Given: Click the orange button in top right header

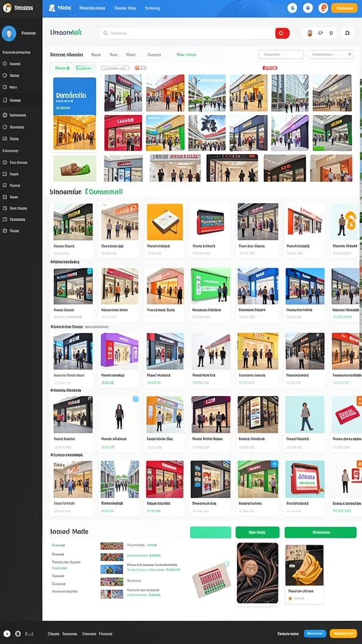Looking at the screenshot, I should tap(344, 8).
